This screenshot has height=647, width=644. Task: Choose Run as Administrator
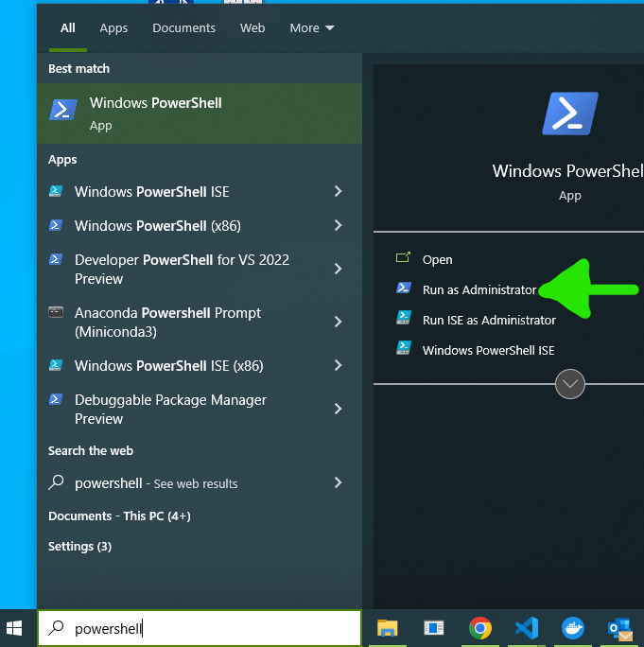tap(479, 289)
